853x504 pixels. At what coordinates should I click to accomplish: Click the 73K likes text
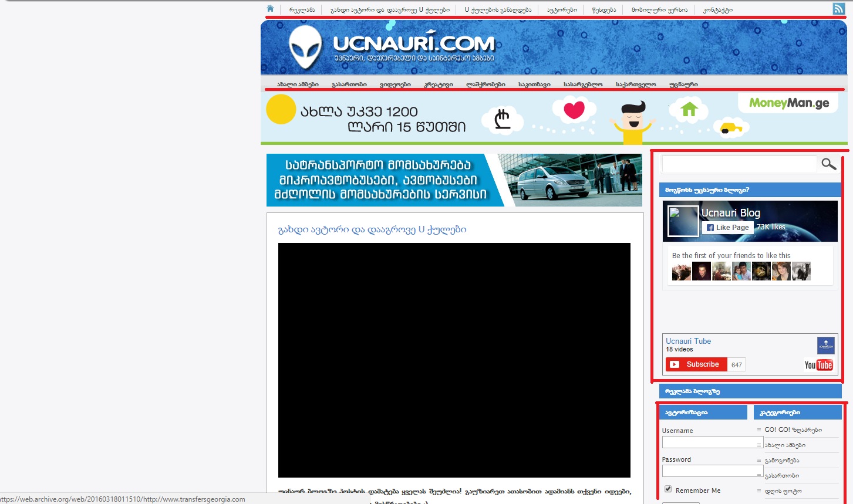pyautogui.click(x=771, y=227)
